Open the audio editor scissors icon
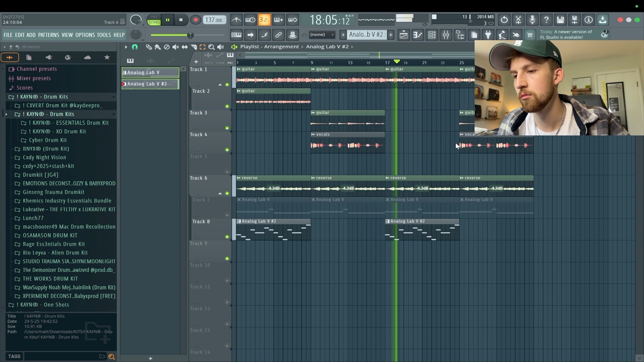Image resolution: width=644 pixels, height=362 pixels. tap(518, 20)
